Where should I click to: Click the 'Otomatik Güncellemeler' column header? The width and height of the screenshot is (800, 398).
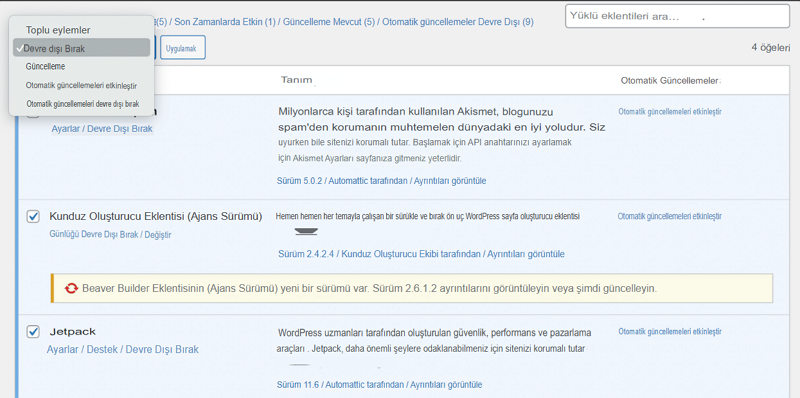pos(670,81)
